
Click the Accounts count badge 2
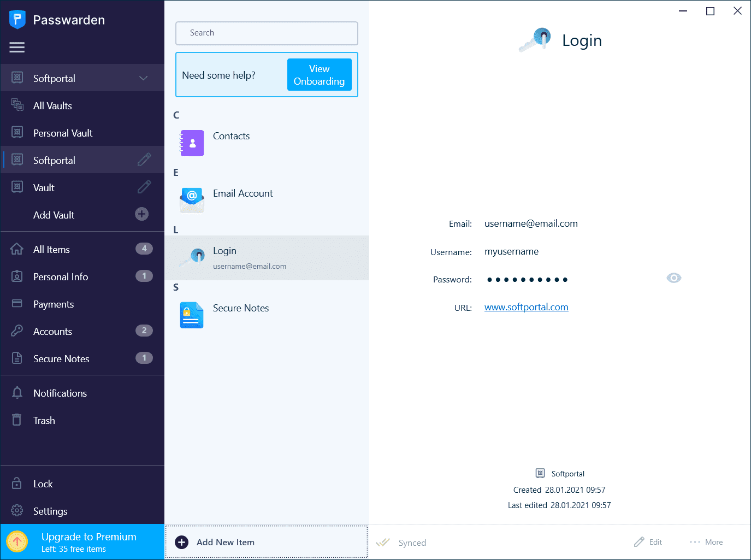tap(144, 331)
